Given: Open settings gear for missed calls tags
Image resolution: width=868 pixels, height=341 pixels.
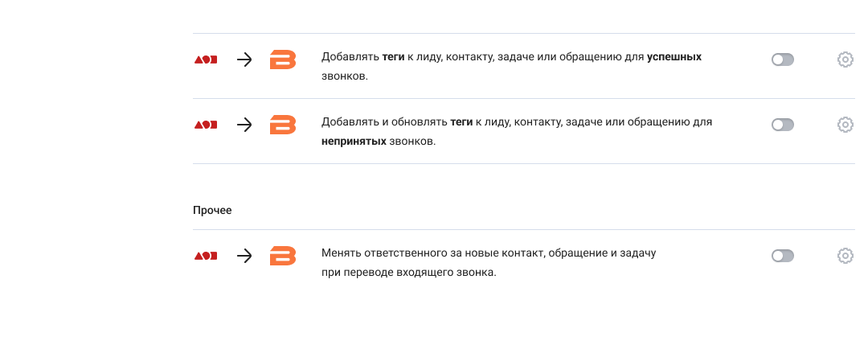Looking at the screenshot, I should click(845, 125).
